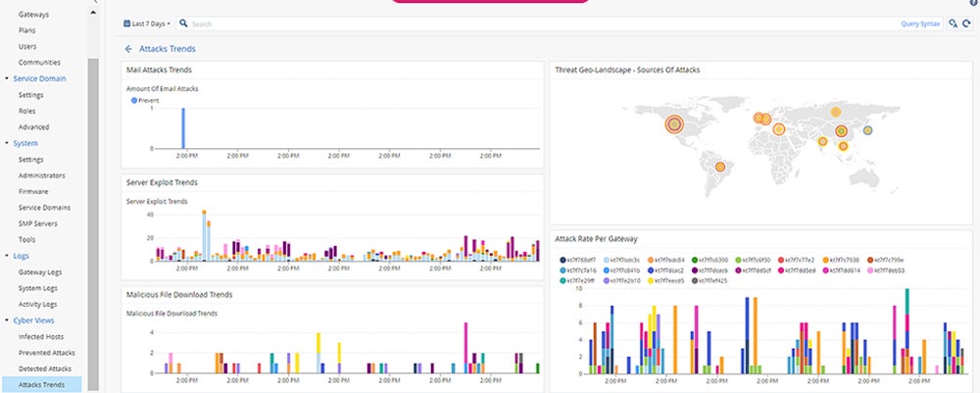Click the help icon at top right

point(973,3)
